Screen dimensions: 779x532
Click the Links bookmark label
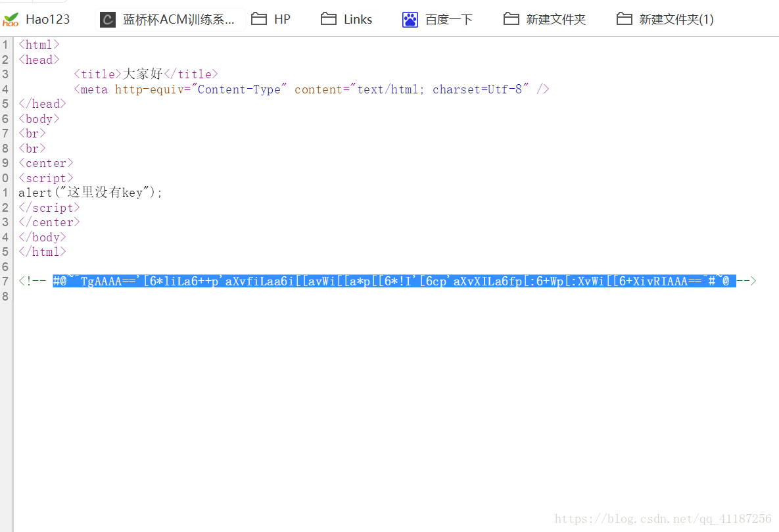358,19
